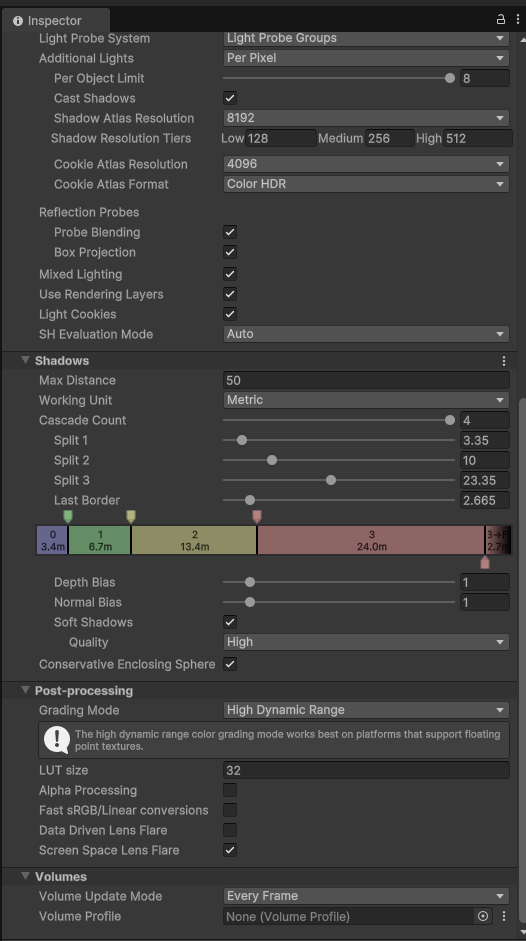
Task: Click Cascade Count slider handle
Action: click(x=450, y=420)
